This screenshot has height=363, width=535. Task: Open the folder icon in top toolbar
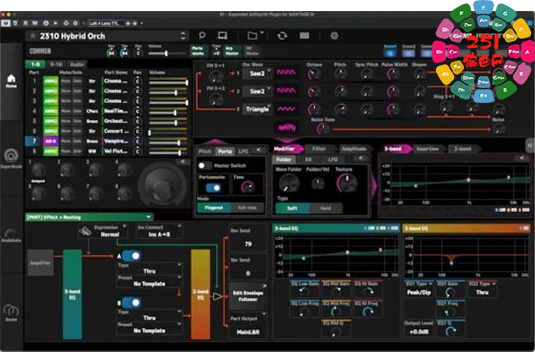(252, 35)
